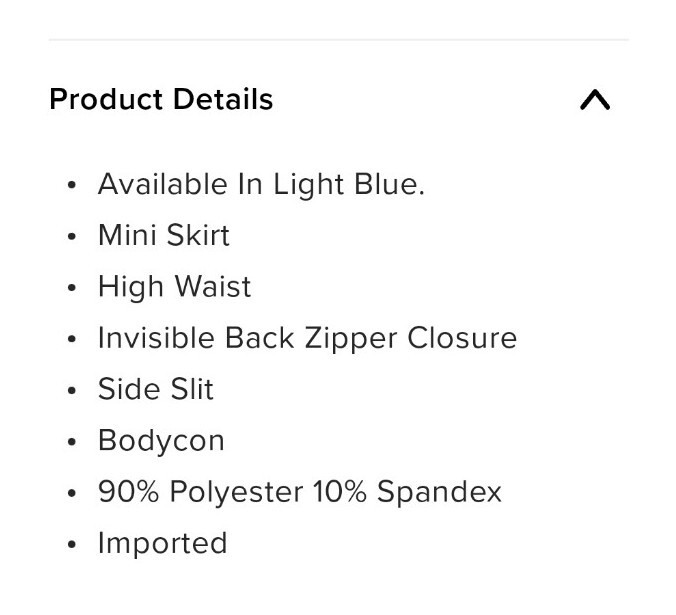Viewport: 676px width, 615px height.
Task: Click the 'Available In Light Blue.' line
Action: click(261, 185)
